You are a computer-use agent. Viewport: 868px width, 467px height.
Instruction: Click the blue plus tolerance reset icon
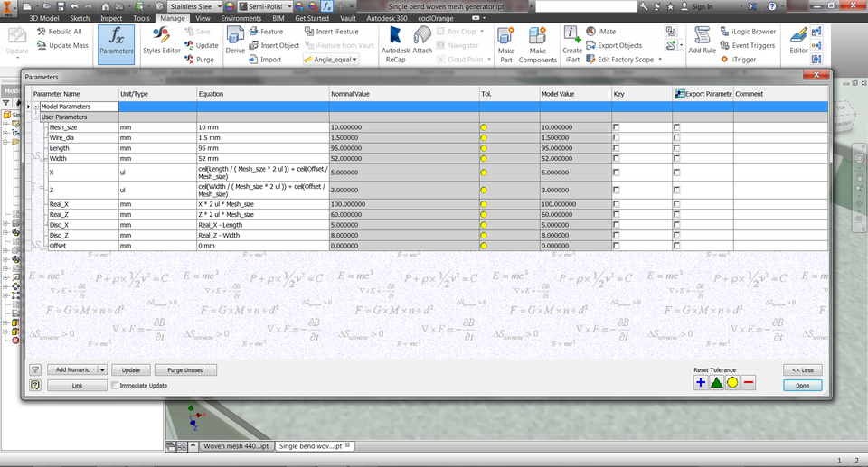click(x=701, y=382)
